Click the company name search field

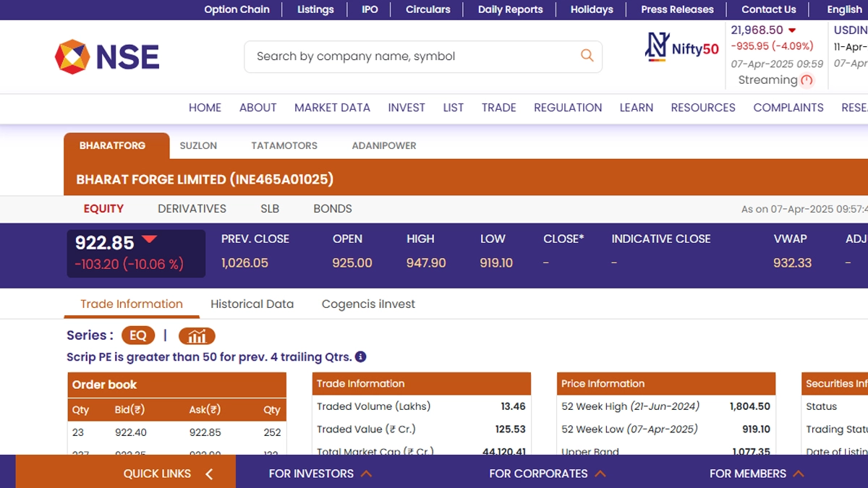coord(412,56)
